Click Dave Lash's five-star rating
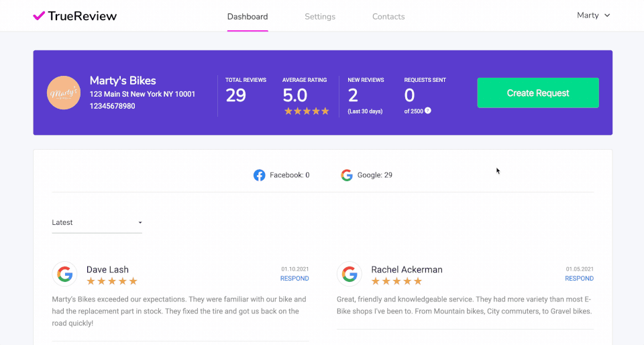The image size is (644, 345). point(112,281)
